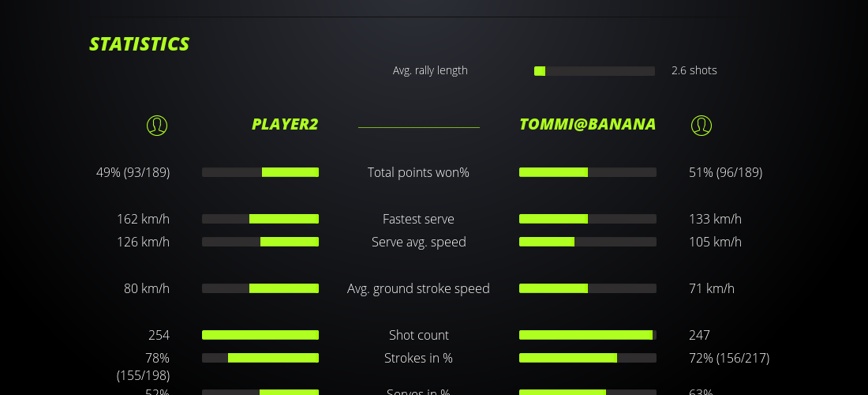Screen dimensions: 868x395
Task: Click the STATISTICS section title
Action: click(139, 44)
